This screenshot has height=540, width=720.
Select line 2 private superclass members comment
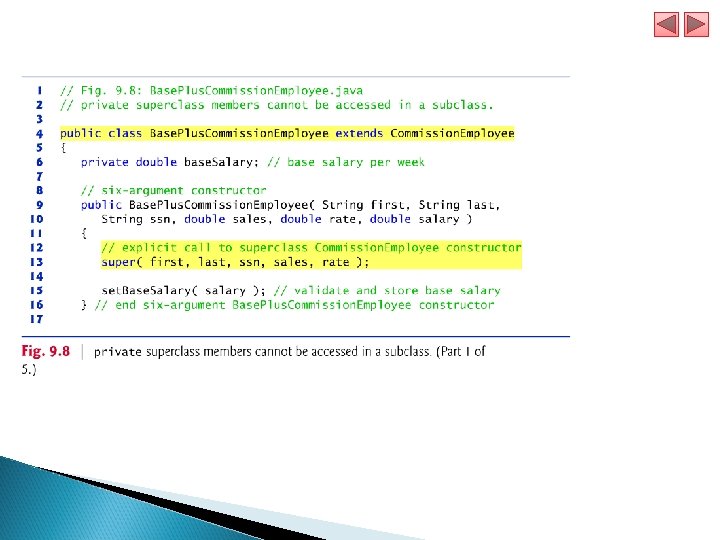coord(276,105)
